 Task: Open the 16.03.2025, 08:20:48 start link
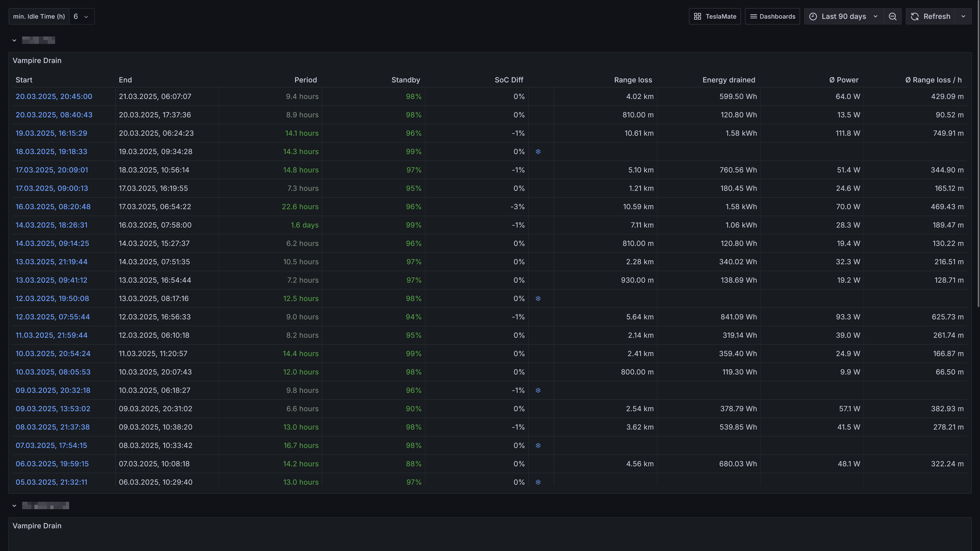53,207
